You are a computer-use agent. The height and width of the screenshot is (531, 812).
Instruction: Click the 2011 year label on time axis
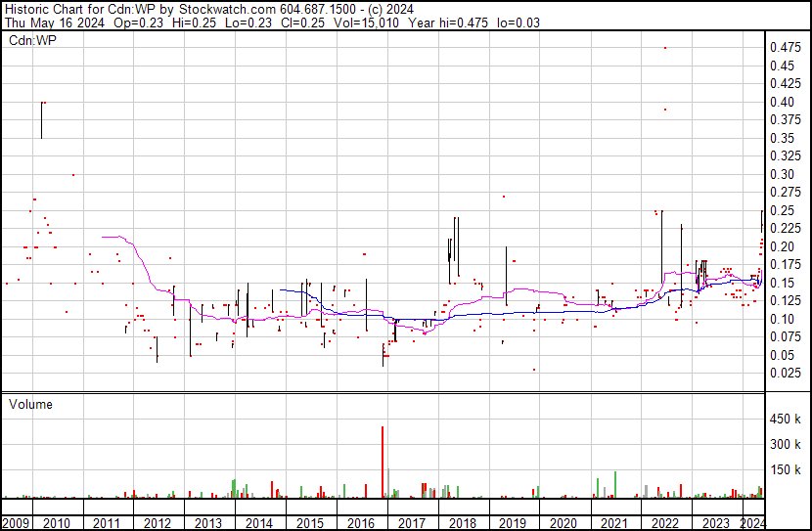[x=107, y=523]
